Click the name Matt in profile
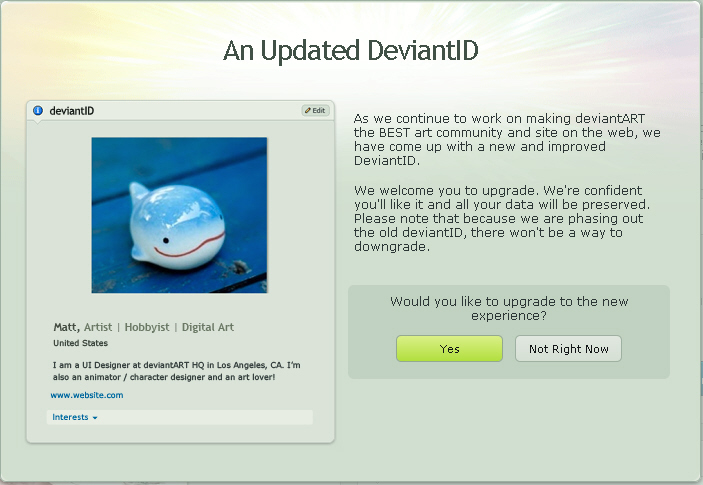The image size is (703, 485). tap(66, 327)
